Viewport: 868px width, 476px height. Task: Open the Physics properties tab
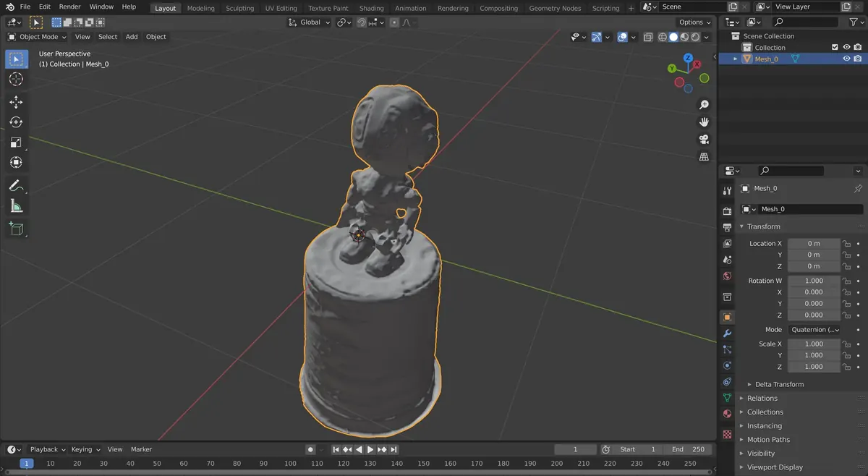727,365
